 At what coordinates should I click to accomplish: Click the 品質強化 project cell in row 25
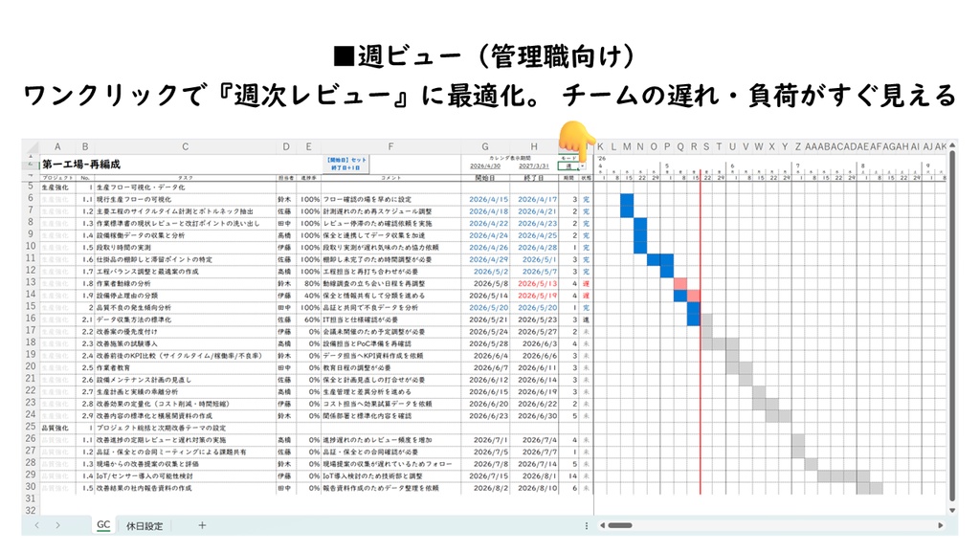pyautogui.click(x=57, y=428)
